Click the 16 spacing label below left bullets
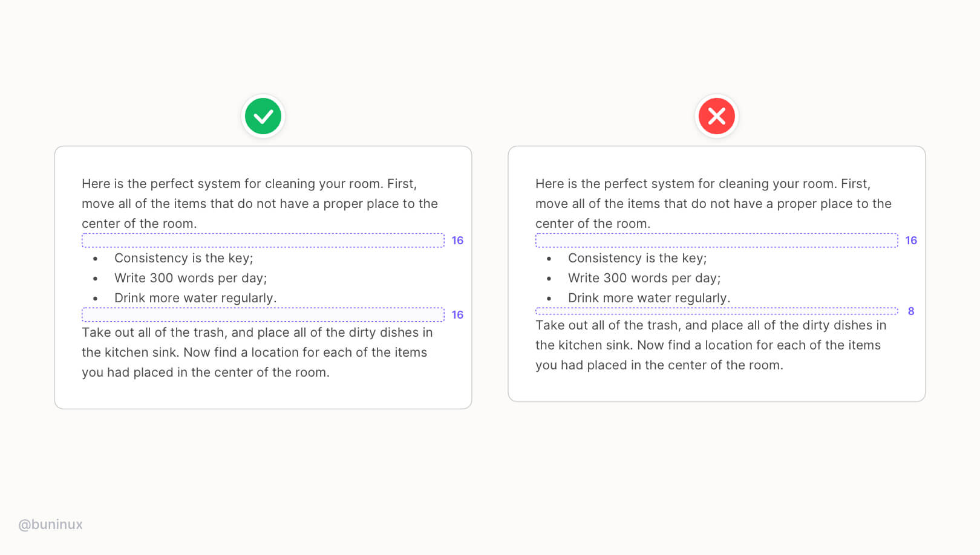 [457, 315]
